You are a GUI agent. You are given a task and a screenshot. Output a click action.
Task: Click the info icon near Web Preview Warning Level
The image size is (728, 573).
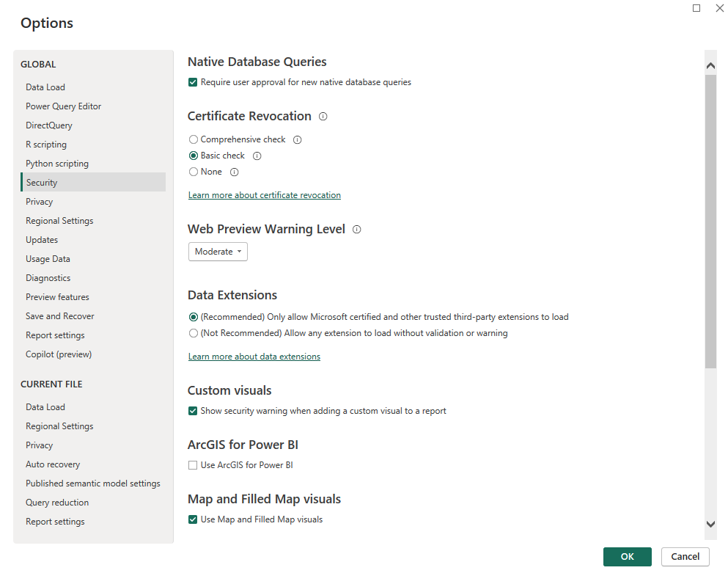356,230
